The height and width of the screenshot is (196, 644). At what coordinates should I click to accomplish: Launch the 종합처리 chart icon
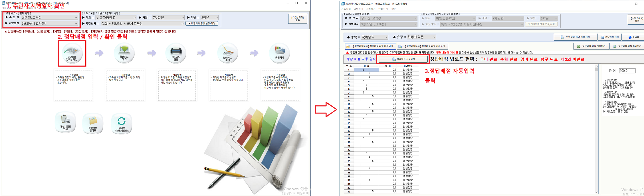coord(279,53)
